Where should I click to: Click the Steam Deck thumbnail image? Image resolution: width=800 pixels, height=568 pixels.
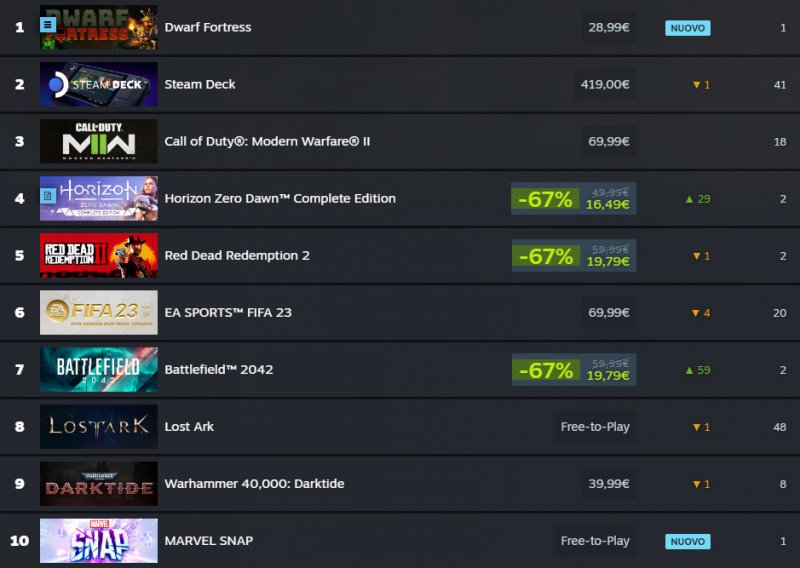tap(98, 84)
